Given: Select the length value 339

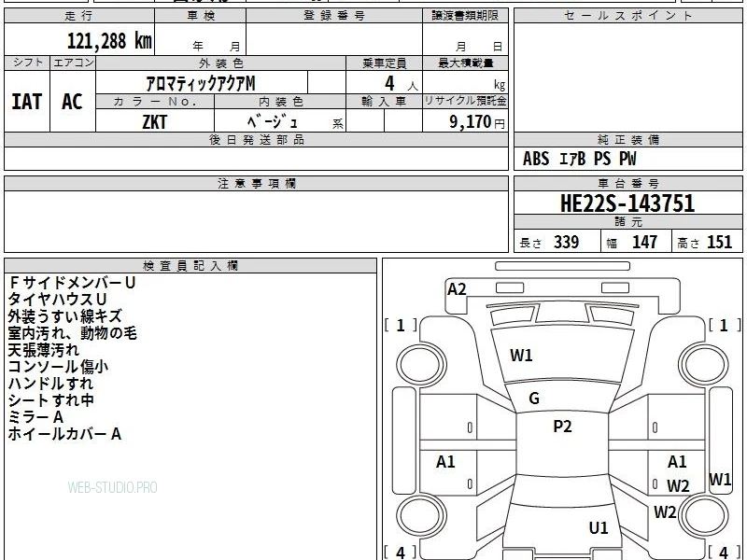Looking at the screenshot, I should (567, 242).
